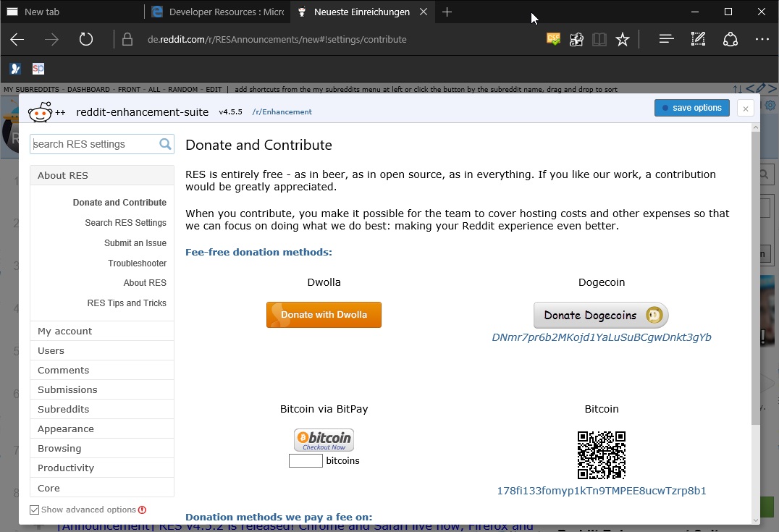The image size is (779, 532).
Task: Close the RES settings dialog with X
Action: coord(745,109)
